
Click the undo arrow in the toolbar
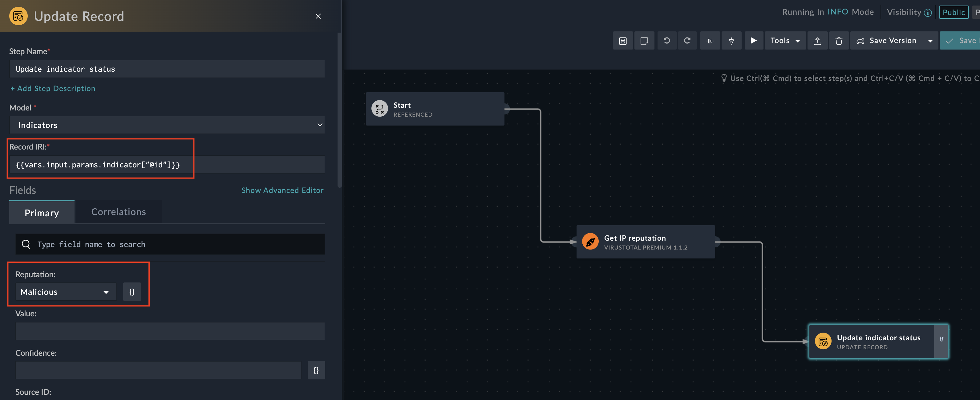[666, 41]
